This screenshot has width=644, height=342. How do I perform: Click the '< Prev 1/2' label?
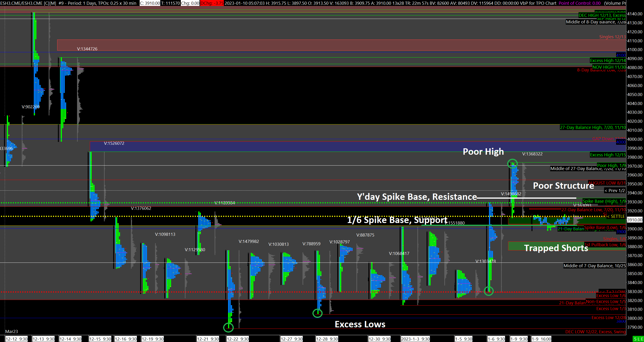point(614,191)
